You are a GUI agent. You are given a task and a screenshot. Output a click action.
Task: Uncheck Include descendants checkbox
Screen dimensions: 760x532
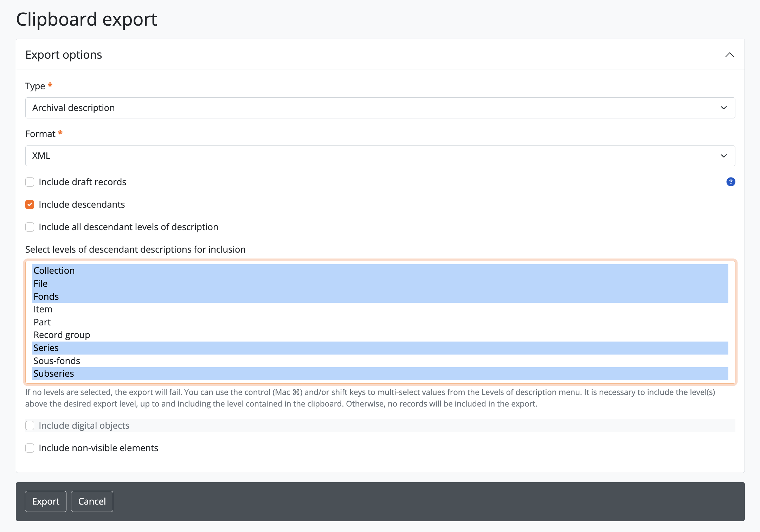[30, 205]
